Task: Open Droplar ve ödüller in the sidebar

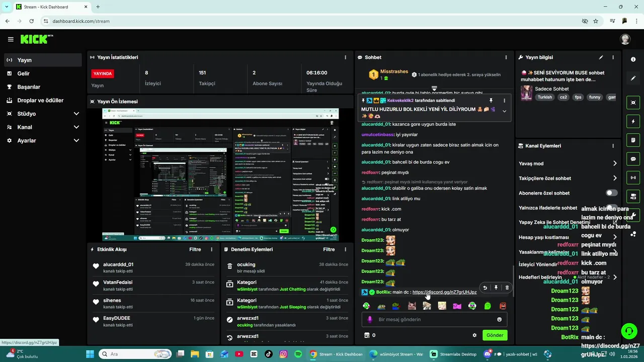Action: point(43,100)
